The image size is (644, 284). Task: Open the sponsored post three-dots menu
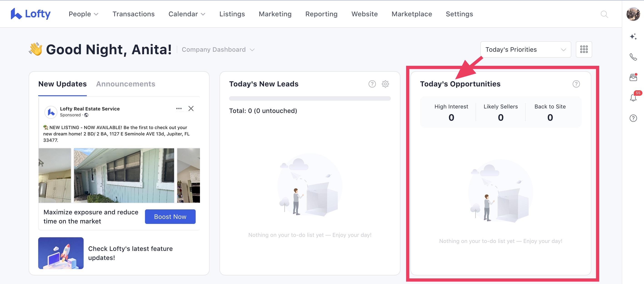(179, 108)
